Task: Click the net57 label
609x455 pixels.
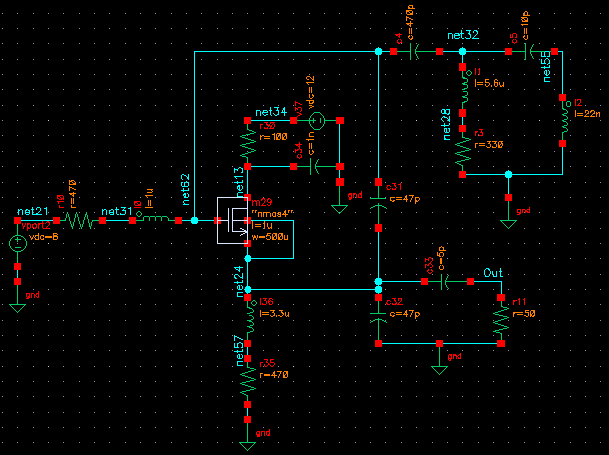Action: pyautogui.click(x=239, y=352)
